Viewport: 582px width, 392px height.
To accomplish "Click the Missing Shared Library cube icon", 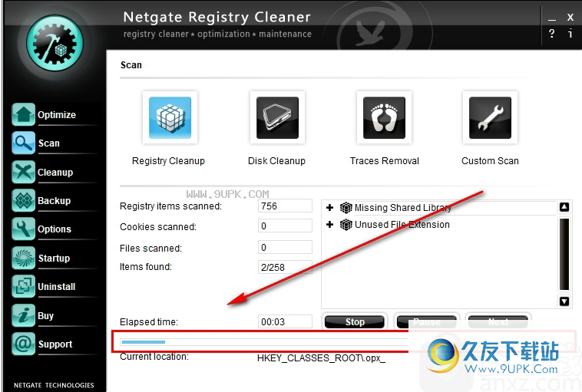I will coord(346,208).
